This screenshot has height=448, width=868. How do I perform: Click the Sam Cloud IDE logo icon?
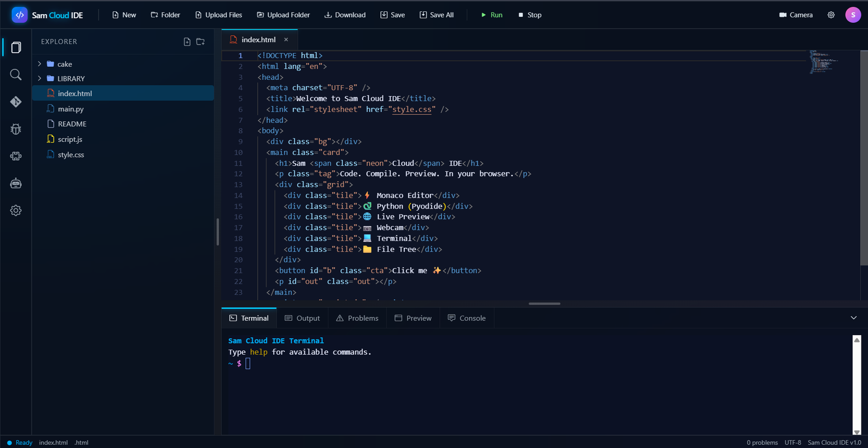tap(20, 15)
